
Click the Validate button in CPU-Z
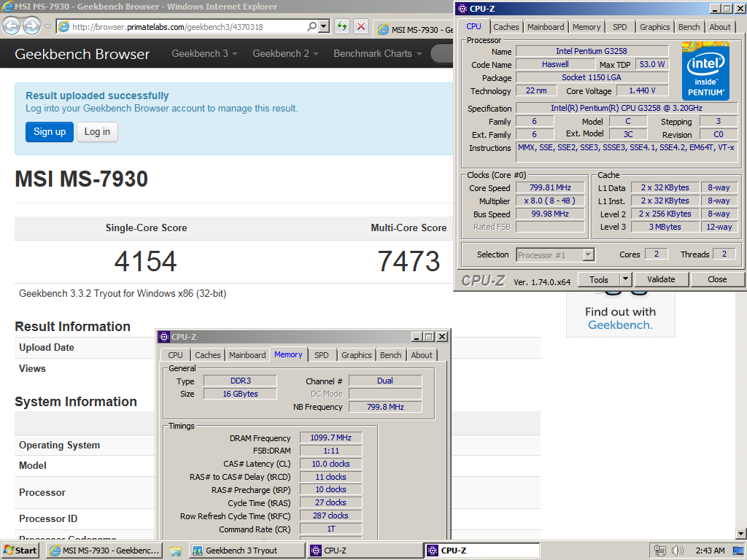[x=661, y=279]
